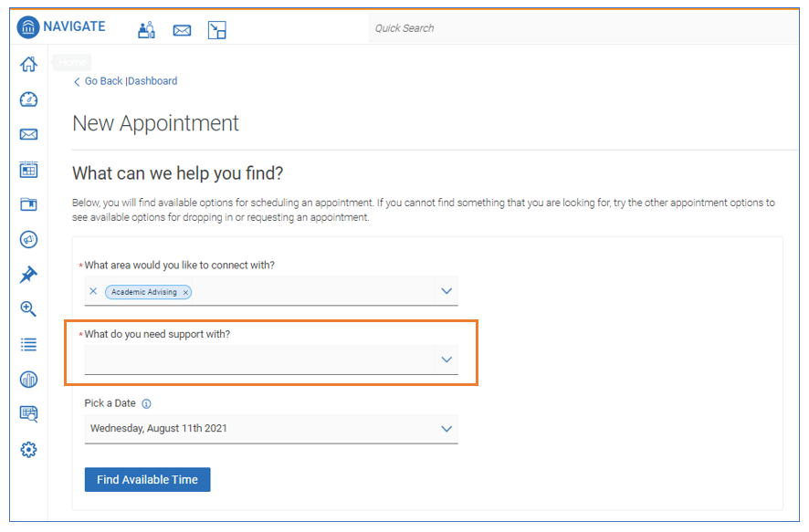
Task: Open the dashboard gauge icon in sidebar
Action: [x=28, y=99]
